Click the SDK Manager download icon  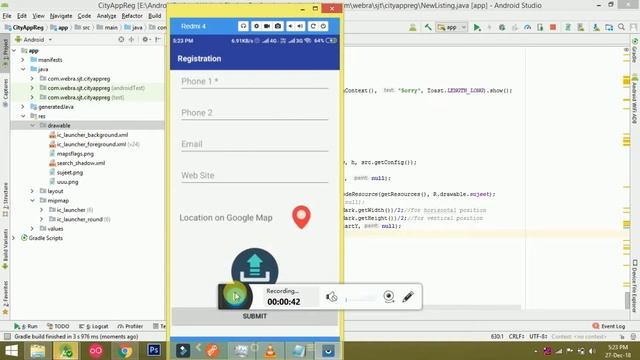(x=596, y=27)
